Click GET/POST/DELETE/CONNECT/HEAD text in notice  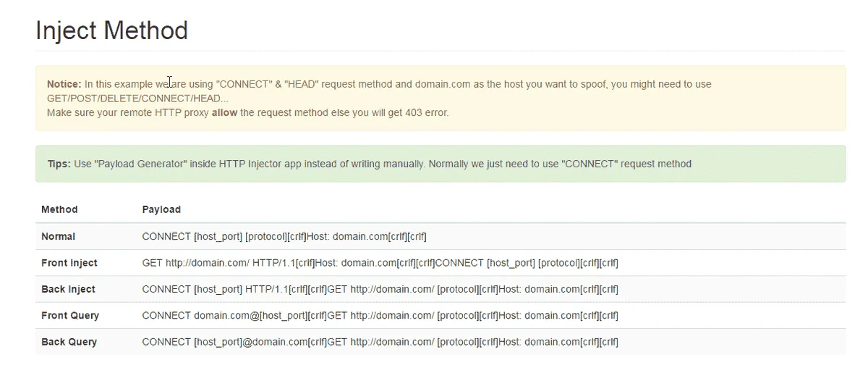point(137,99)
